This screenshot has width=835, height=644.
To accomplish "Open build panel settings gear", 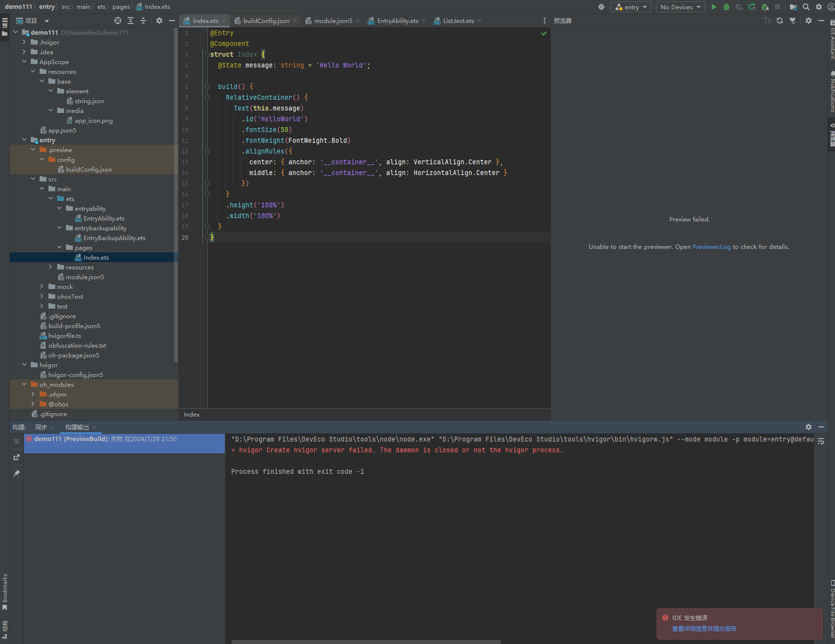I will pos(809,427).
